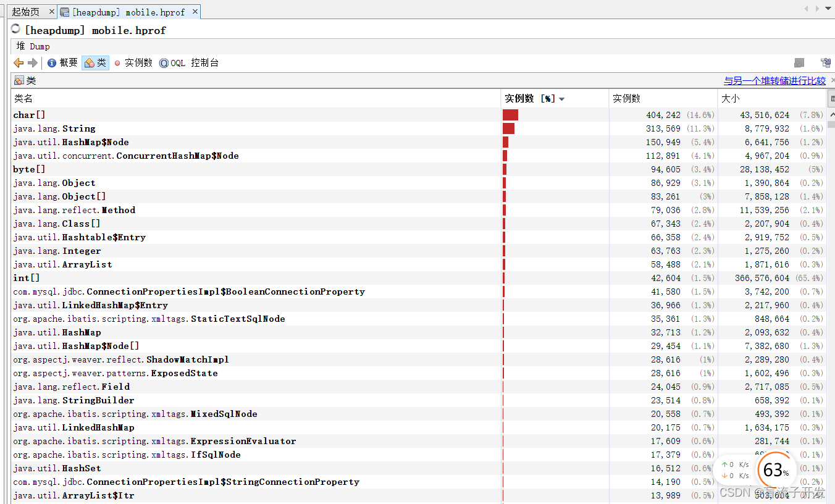Viewport: 835px width, 504px height.
Task: Sort by 类名 column header
Action: tap(256, 99)
